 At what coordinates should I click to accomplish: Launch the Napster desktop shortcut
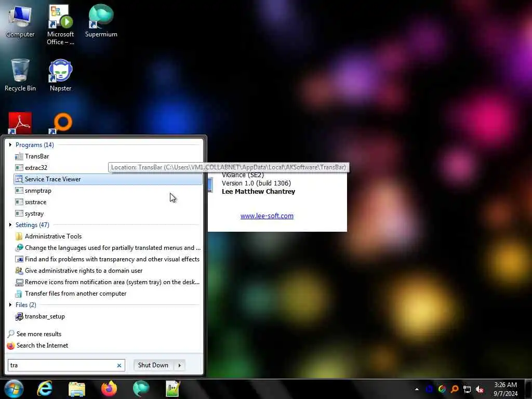pyautogui.click(x=60, y=75)
